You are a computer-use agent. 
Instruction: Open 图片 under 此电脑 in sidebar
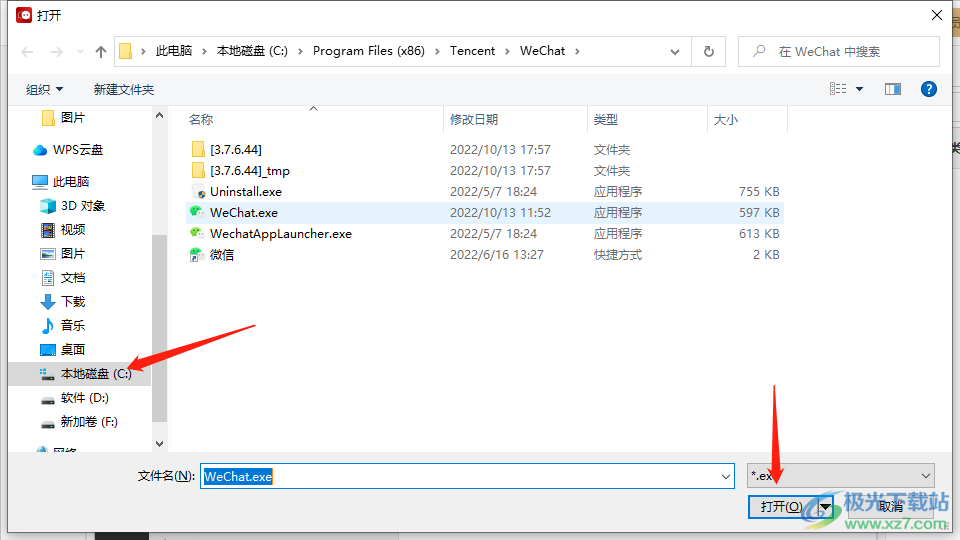(72, 253)
